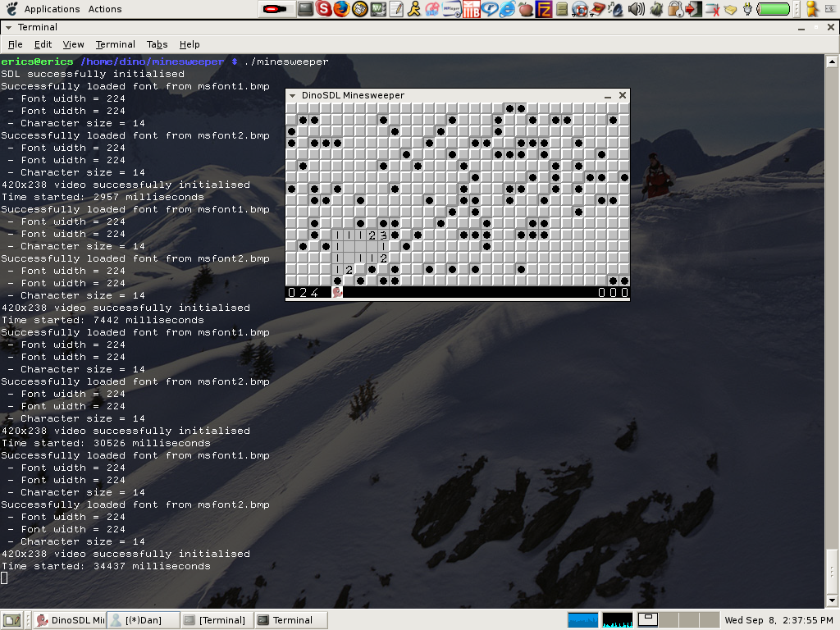This screenshot has height=630, width=840.
Task: Open the volume control speaker icon
Action: [x=636, y=10]
